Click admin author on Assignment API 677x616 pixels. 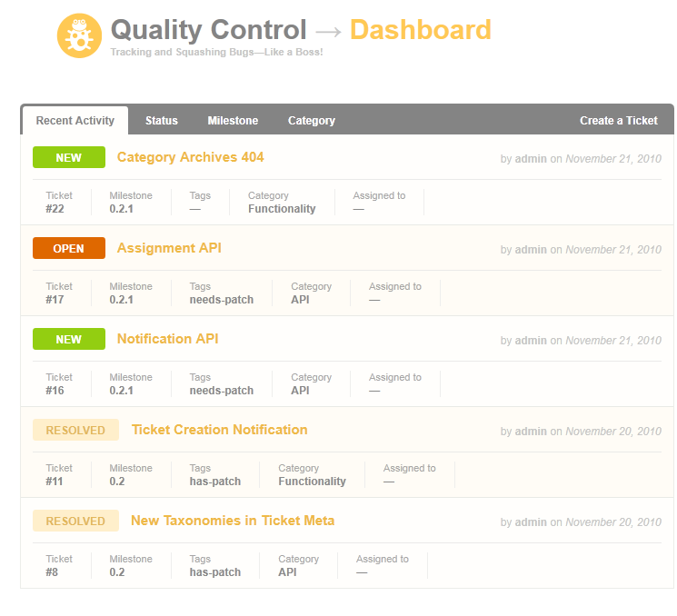(x=531, y=250)
